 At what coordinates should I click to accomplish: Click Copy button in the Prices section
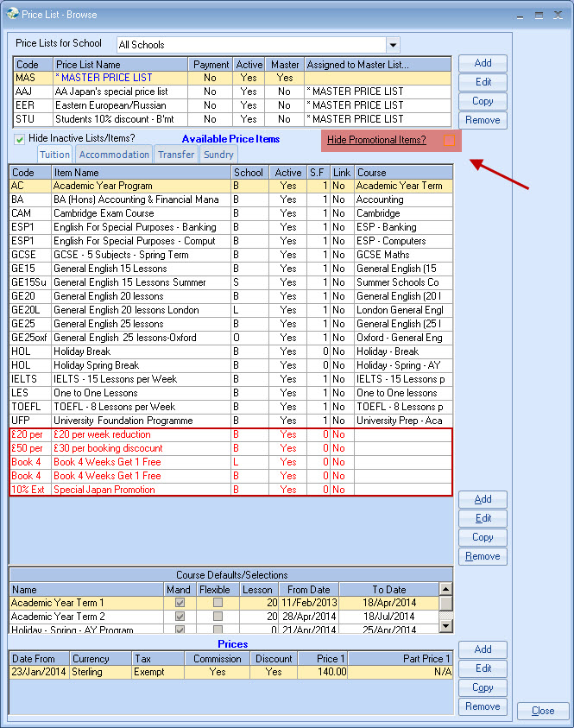[x=483, y=687]
